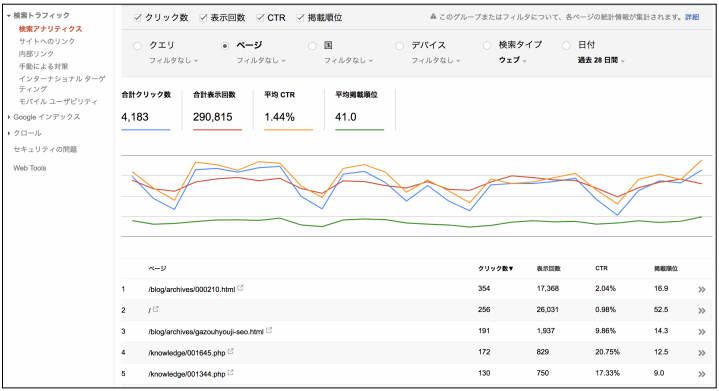
Task: Open page link /blog/archives/000210.html
Action: tap(192, 289)
